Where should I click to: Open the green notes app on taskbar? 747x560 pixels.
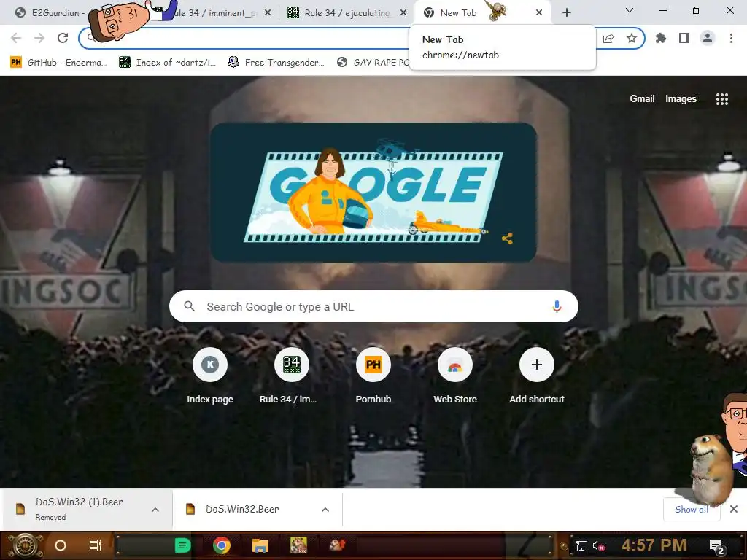(182, 545)
